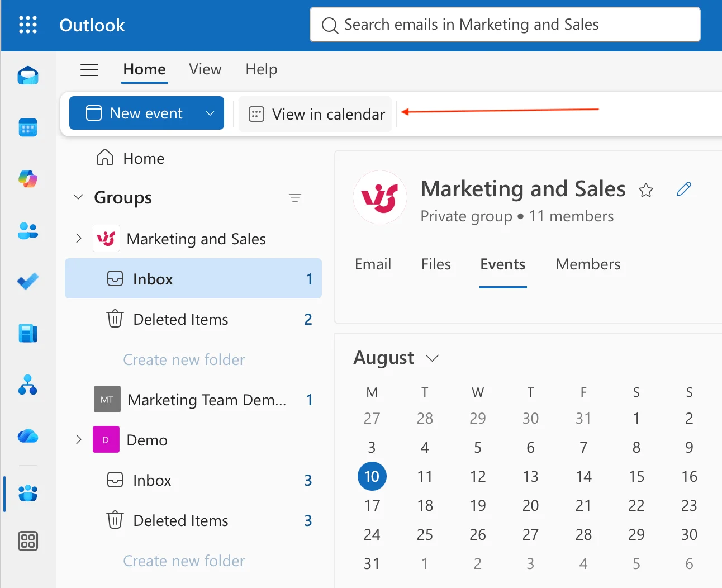Open Marketing and Sales Inbox folder
722x588 pixels.
193,278
